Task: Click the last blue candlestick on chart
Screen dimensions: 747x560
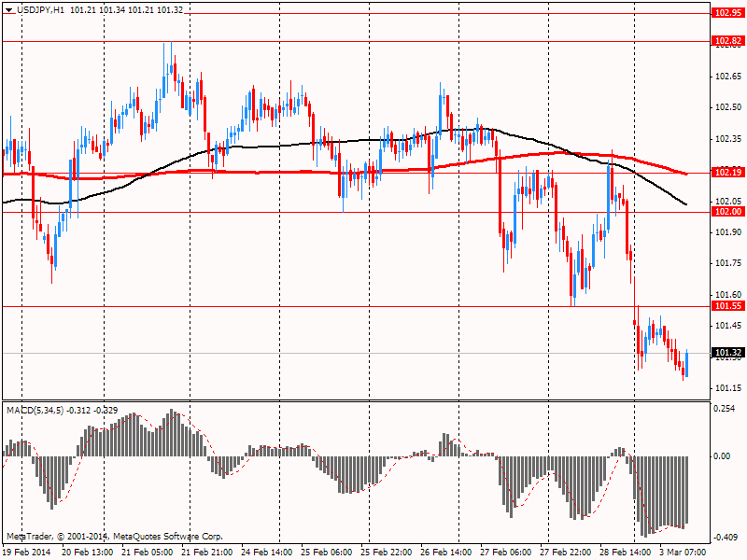Action: (686, 363)
